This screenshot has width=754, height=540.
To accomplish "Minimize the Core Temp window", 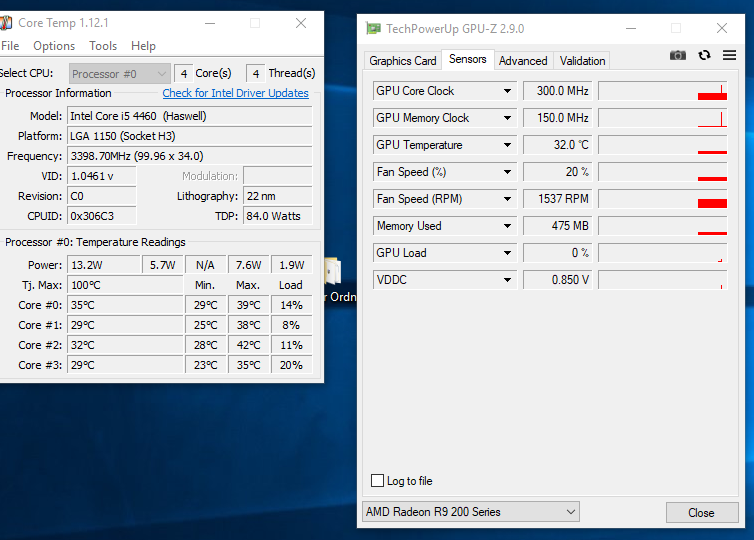I will 210,23.
